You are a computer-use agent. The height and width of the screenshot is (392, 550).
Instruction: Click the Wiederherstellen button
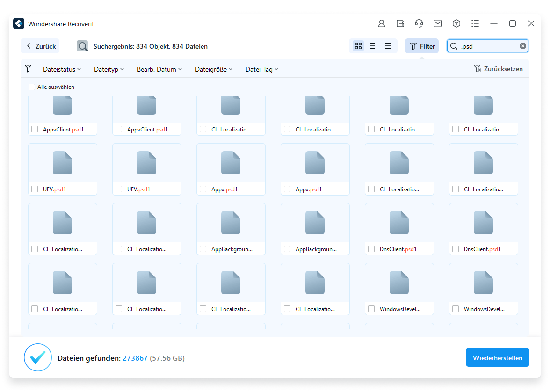coord(498,357)
